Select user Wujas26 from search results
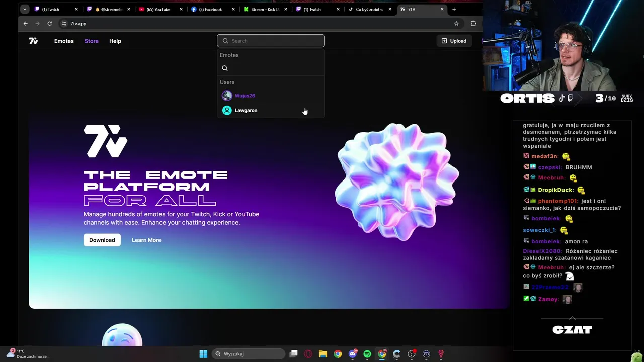 [x=271, y=96]
